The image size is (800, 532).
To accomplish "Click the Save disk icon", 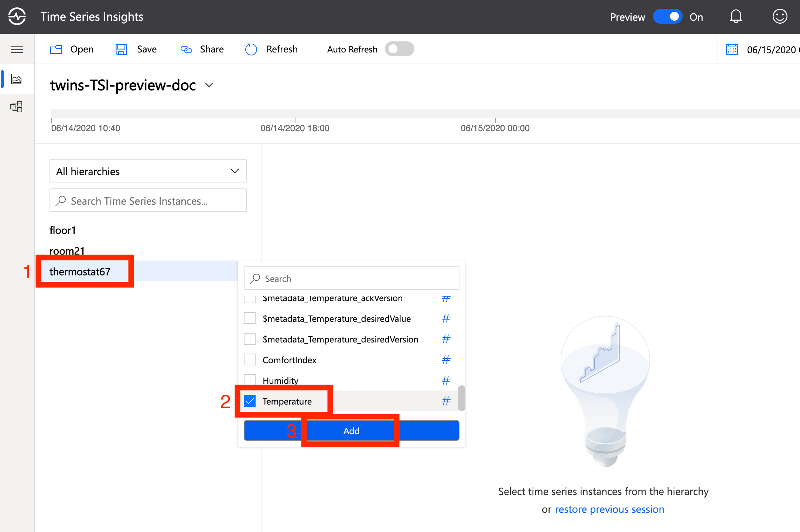I will [121, 50].
